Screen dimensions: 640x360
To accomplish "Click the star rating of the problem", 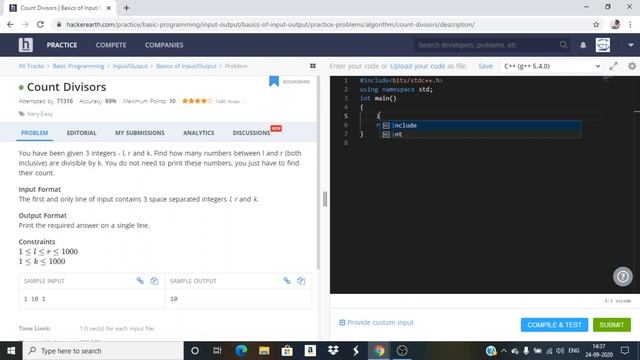I will 197,101.
